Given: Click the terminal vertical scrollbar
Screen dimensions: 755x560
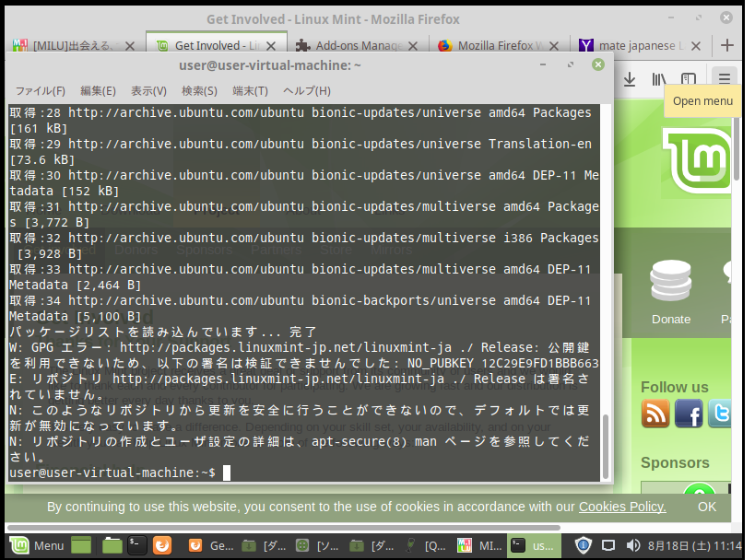Looking at the screenshot, I should coord(606,444).
